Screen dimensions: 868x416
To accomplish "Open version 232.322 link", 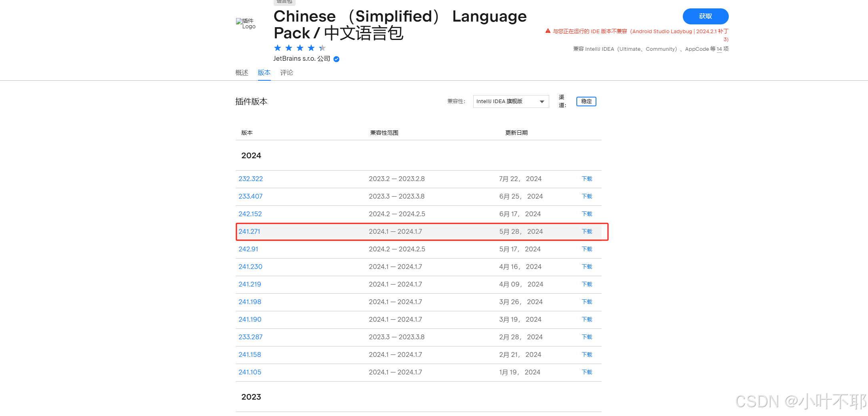I will (251, 179).
